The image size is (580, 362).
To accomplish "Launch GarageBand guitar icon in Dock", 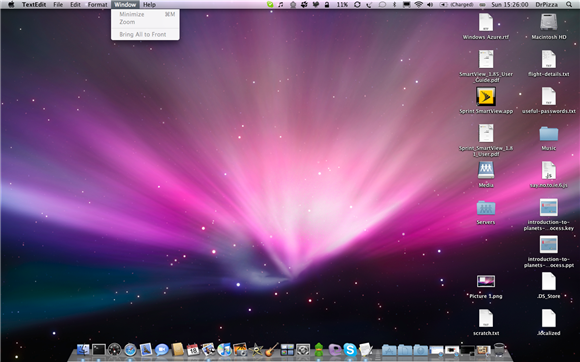I will (272, 349).
